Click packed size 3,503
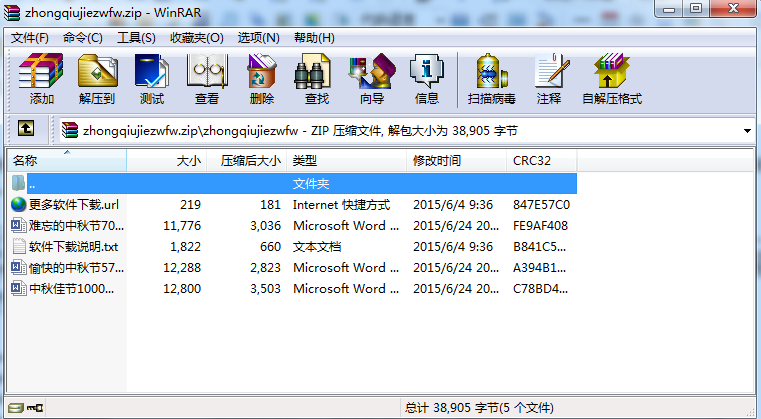Viewport: 761px width, 419px height. click(265, 288)
